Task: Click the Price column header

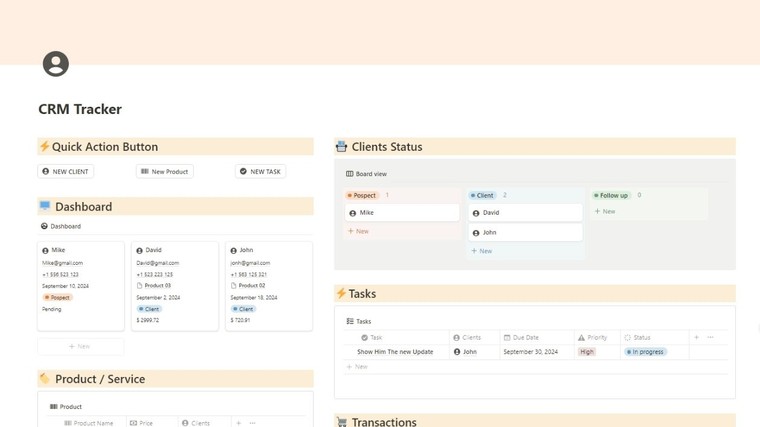Action: click(141, 423)
